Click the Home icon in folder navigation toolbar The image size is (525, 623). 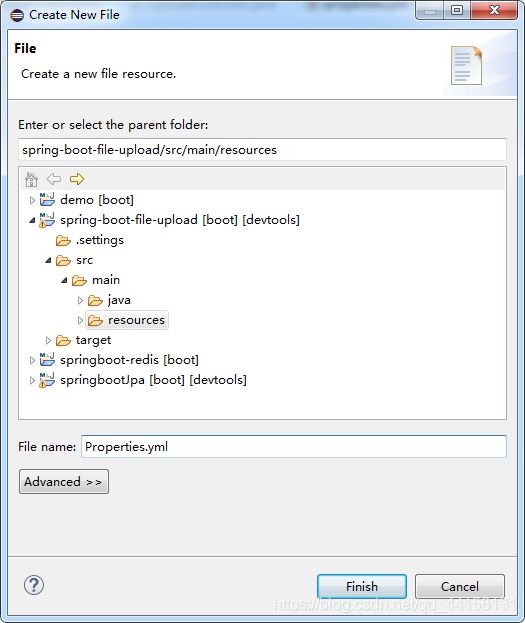tap(31, 179)
